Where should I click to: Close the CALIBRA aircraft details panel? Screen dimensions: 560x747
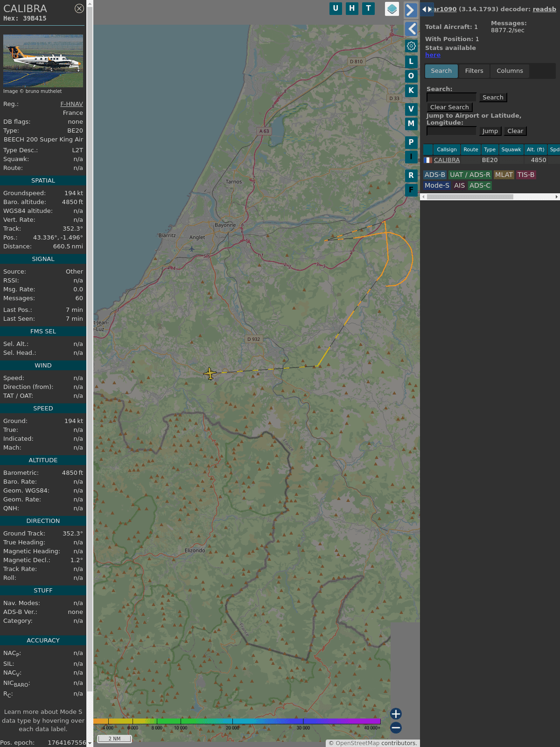tap(79, 8)
